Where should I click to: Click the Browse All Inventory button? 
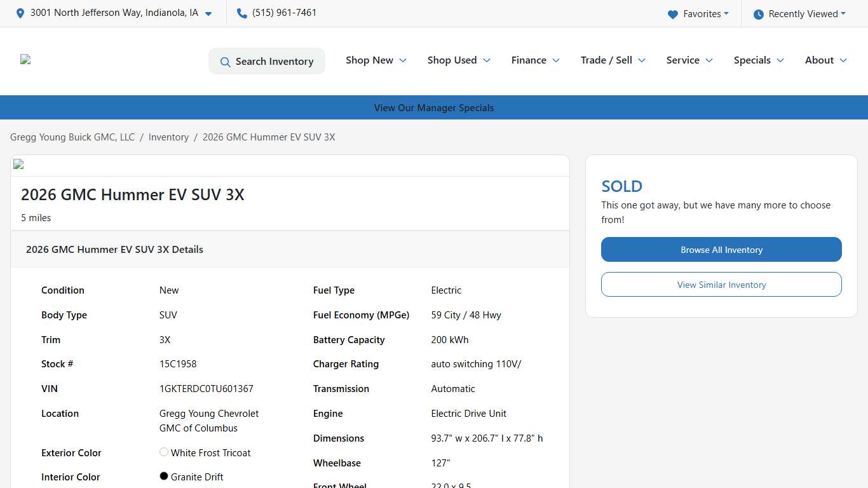[x=721, y=249]
